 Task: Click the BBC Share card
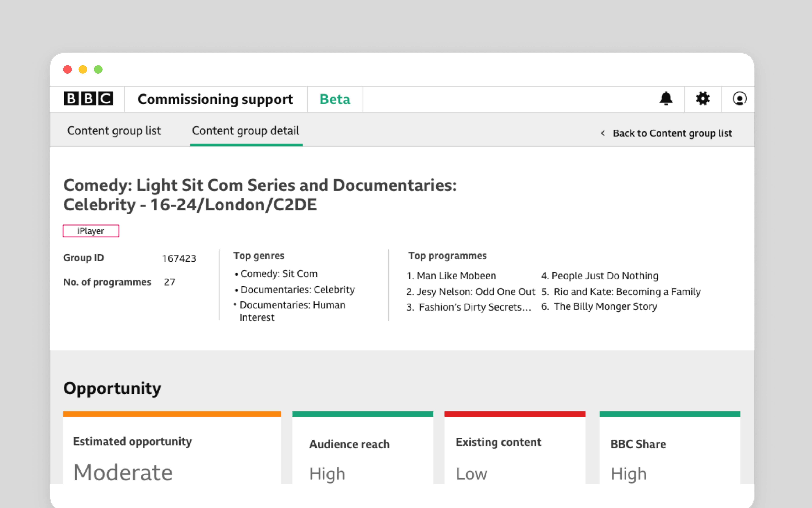click(670, 448)
